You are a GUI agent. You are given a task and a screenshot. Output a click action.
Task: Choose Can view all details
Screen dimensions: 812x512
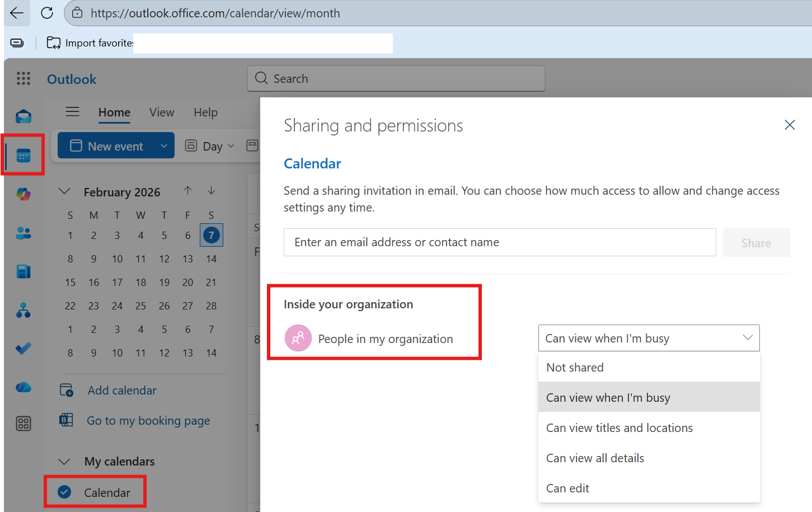click(x=649, y=458)
